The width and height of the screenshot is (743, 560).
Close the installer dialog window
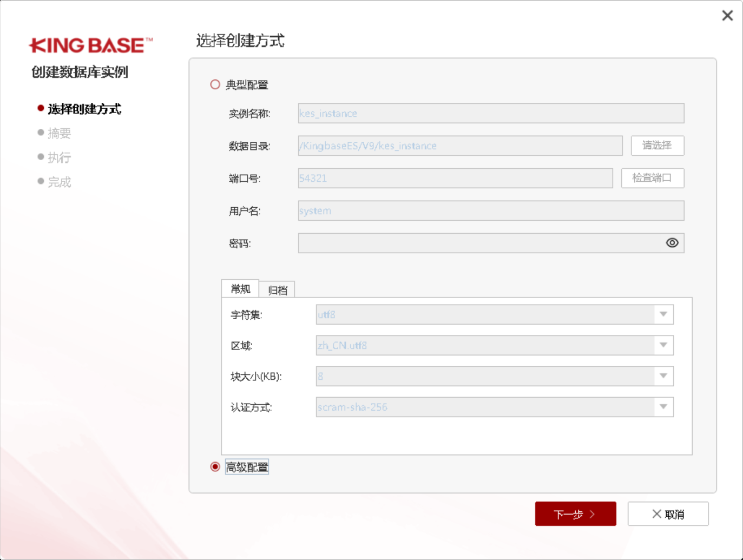click(x=727, y=16)
